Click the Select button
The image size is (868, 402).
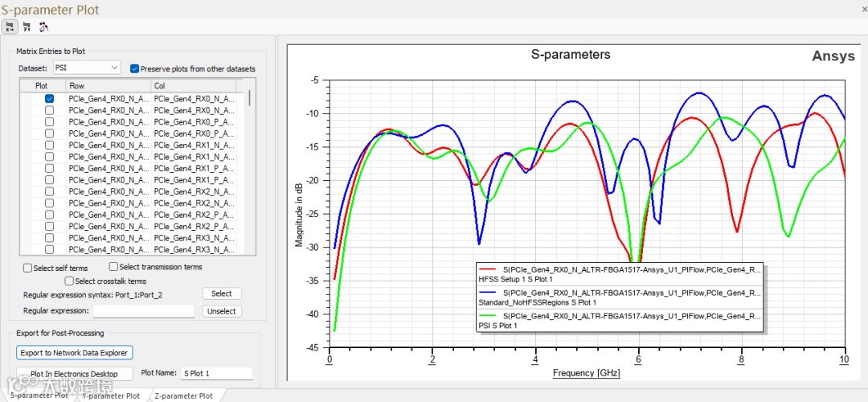222,293
